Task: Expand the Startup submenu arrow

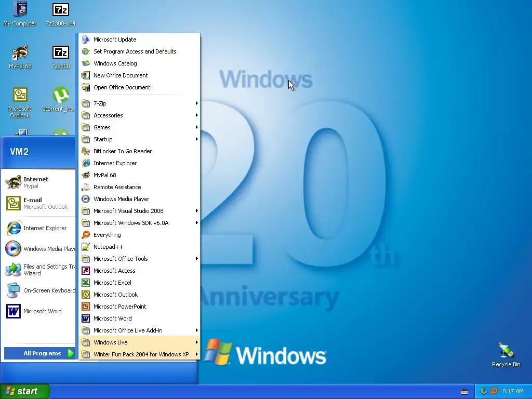Action: pyautogui.click(x=196, y=139)
